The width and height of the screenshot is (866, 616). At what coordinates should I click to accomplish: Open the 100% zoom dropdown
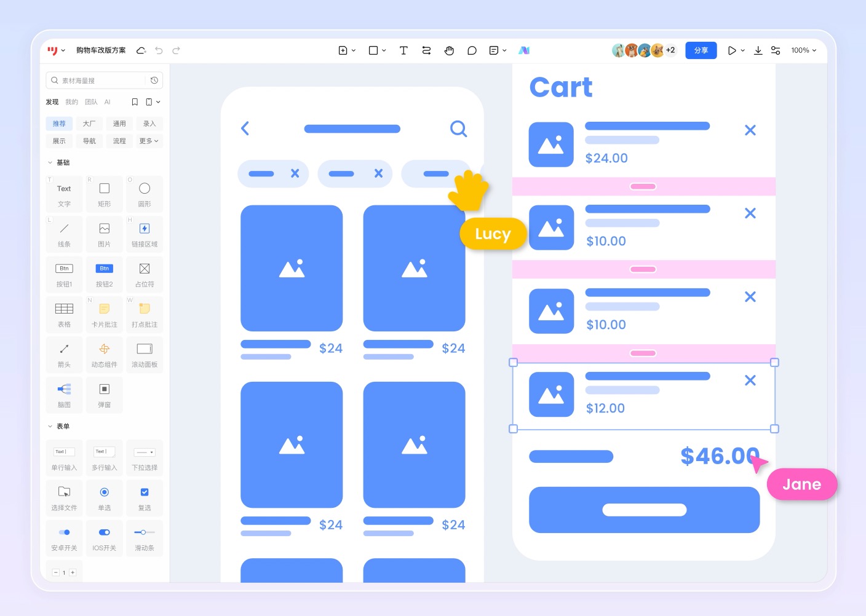click(x=804, y=50)
